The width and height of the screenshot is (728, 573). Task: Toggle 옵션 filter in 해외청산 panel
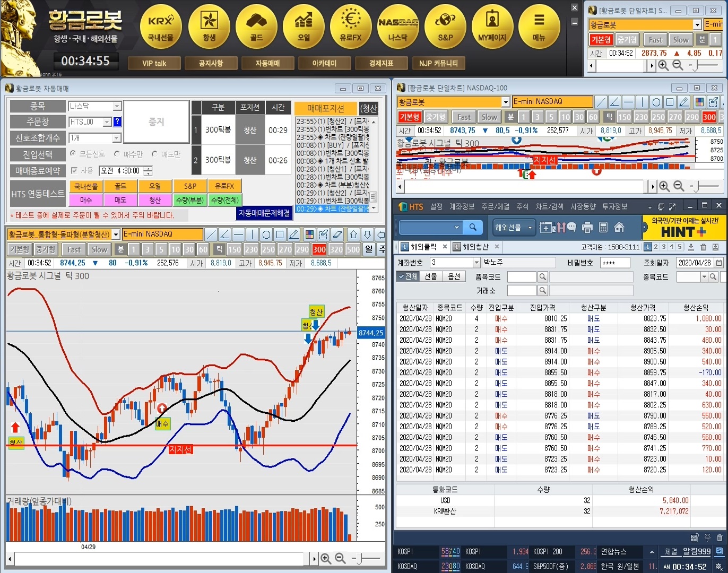(x=454, y=276)
